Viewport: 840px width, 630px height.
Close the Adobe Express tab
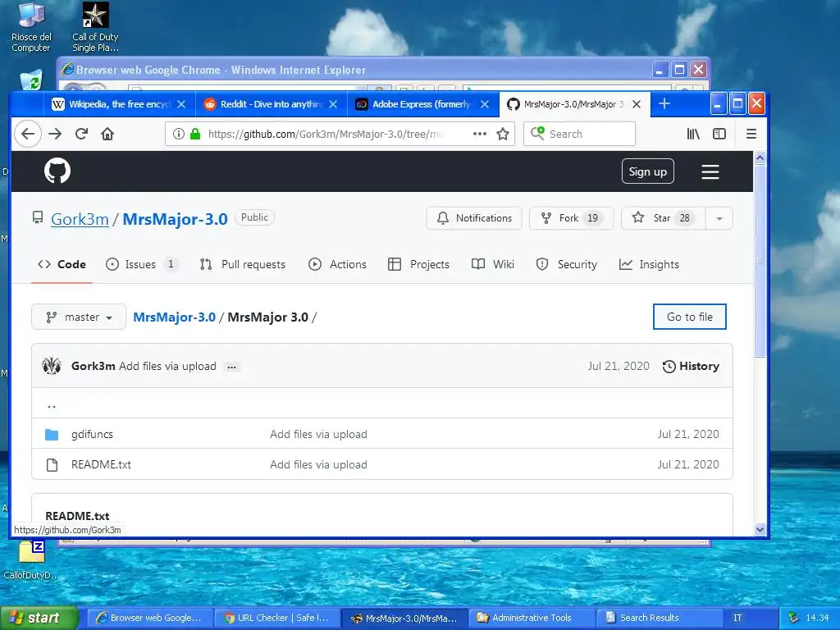point(485,104)
